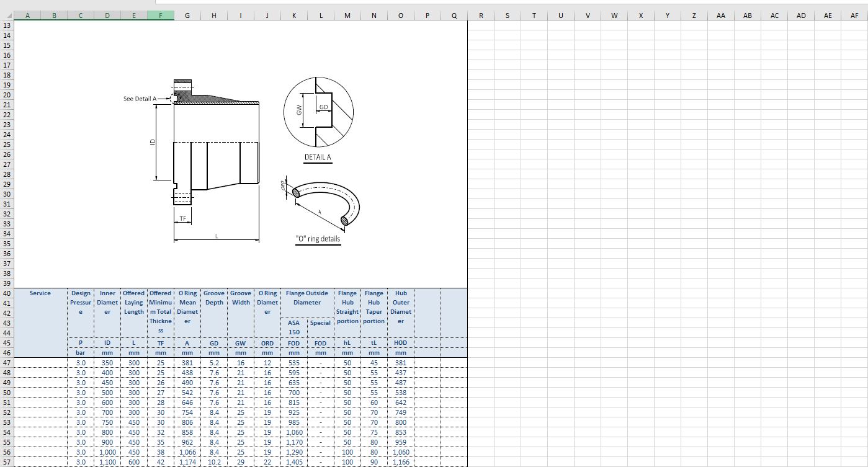Select row 47 header
Image resolution: width=868 pixels, height=467 pixels.
point(7,363)
